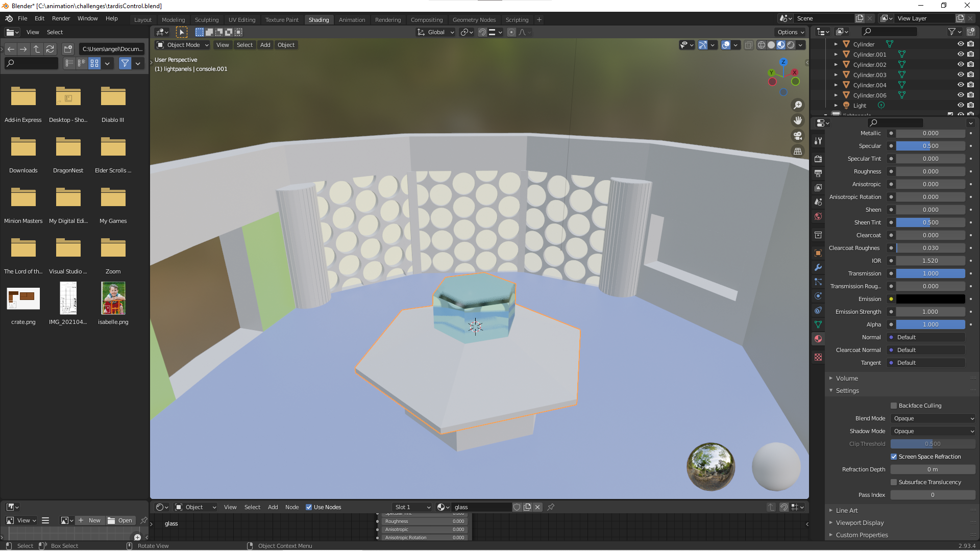The height and width of the screenshot is (551, 980).
Task: Open the Blend Mode dropdown
Action: pyautogui.click(x=933, y=418)
